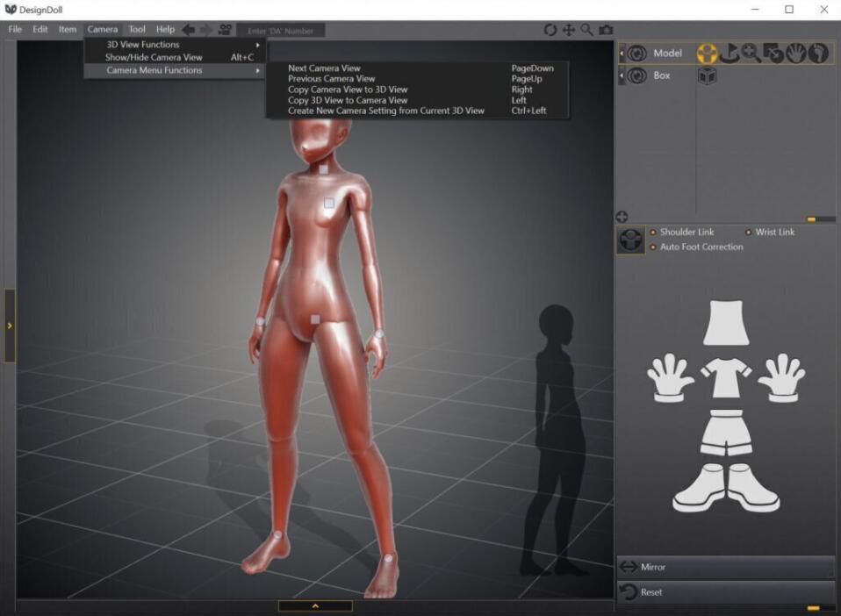Screen dimensions: 841x616
Task: Click the video camera icon beside Help
Action: pyautogui.click(x=226, y=30)
